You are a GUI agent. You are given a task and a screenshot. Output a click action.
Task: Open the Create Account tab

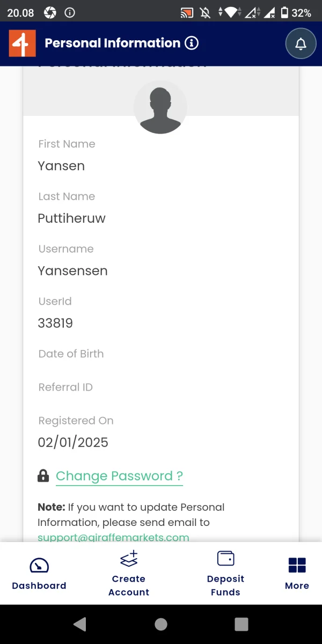(x=129, y=573)
